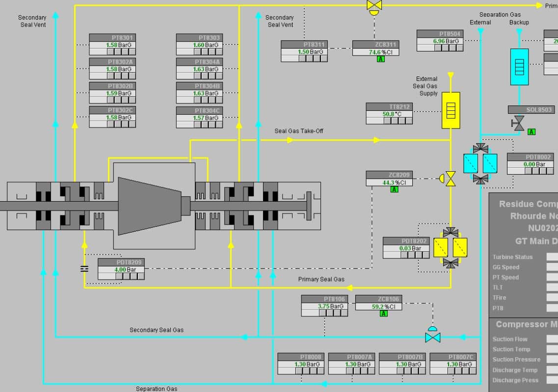The height and width of the screenshot is (392, 558).
Task: Open the PDT8209 differential pressure tag
Action: pos(121,262)
